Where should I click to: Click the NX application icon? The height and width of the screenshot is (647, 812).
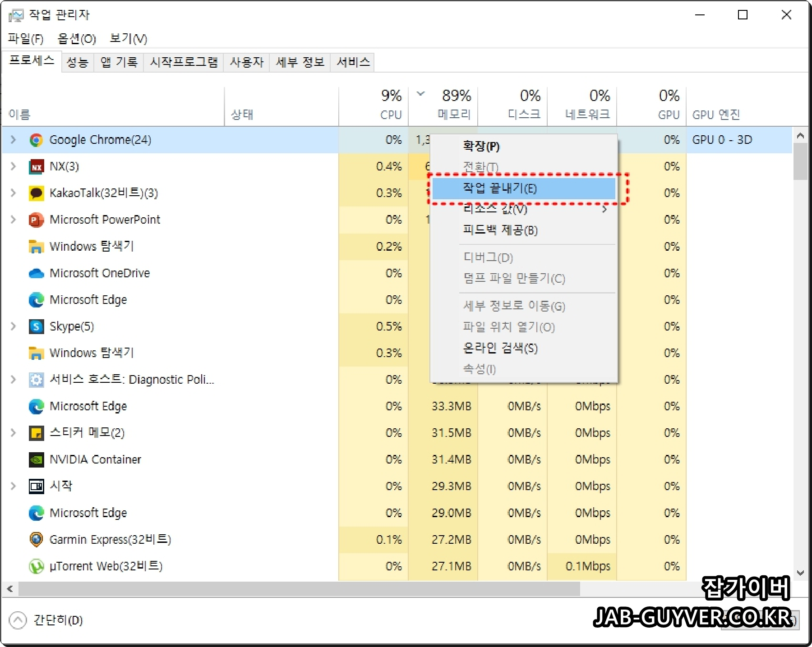(x=36, y=167)
